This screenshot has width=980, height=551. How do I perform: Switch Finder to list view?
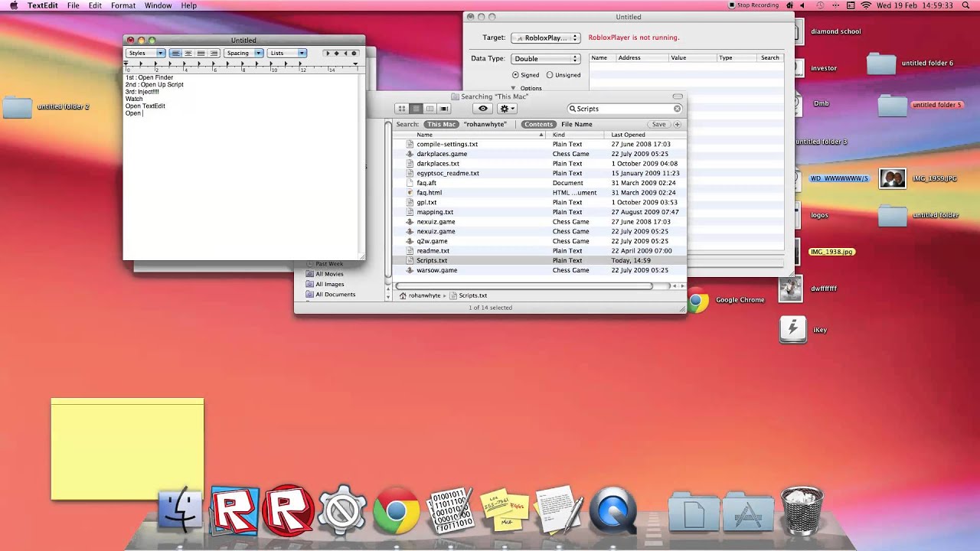pyautogui.click(x=416, y=109)
